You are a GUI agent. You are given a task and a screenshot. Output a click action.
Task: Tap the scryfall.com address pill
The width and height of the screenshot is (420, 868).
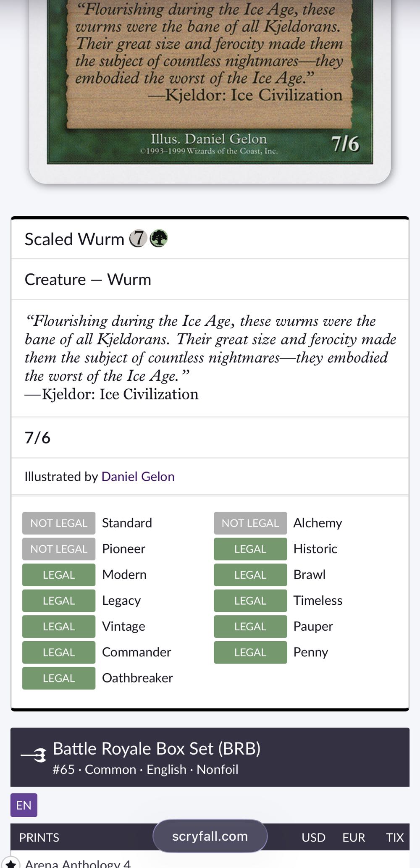click(210, 836)
